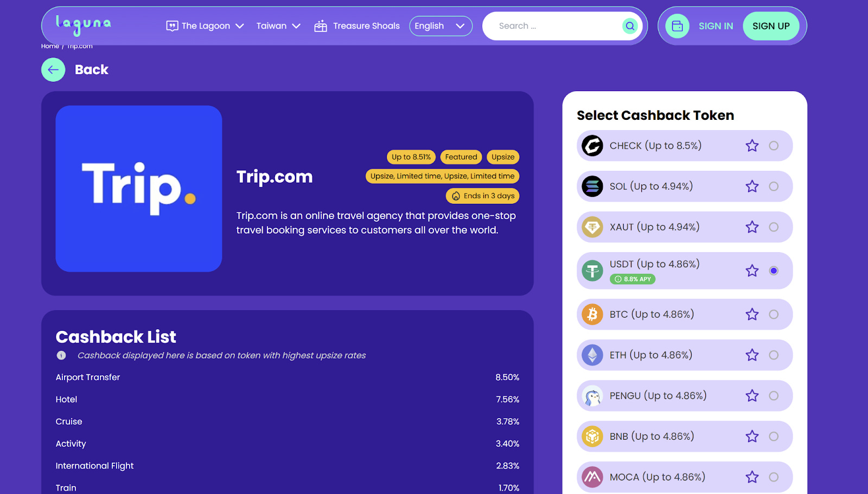Select BTC cashback token radio

(774, 315)
